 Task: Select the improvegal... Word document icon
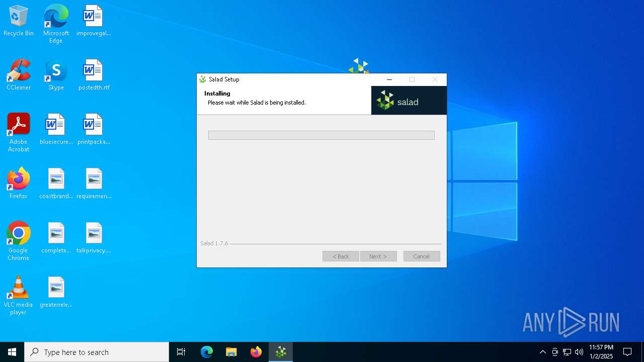click(x=94, y=21)
